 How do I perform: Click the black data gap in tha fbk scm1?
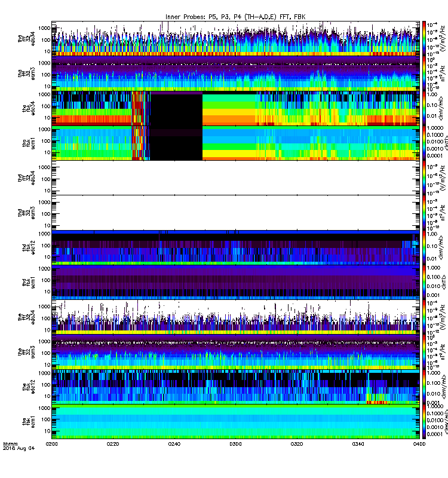(x=176, y=143)
